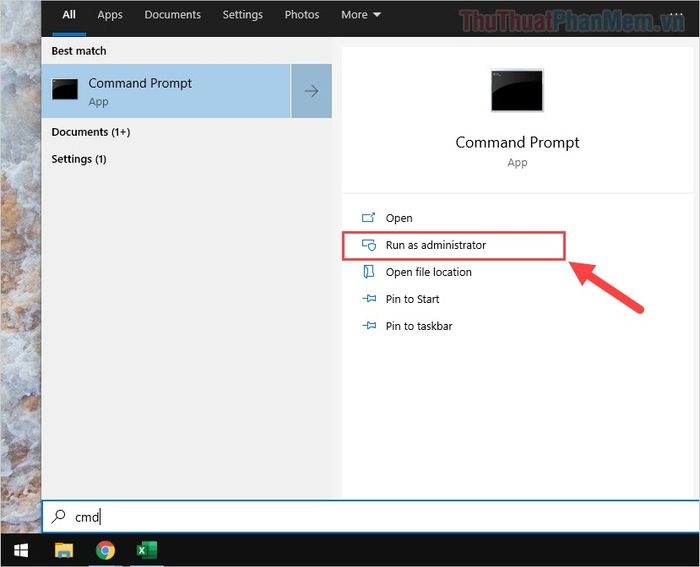Expand Command Prompt details with arrow button

(312, 91)
